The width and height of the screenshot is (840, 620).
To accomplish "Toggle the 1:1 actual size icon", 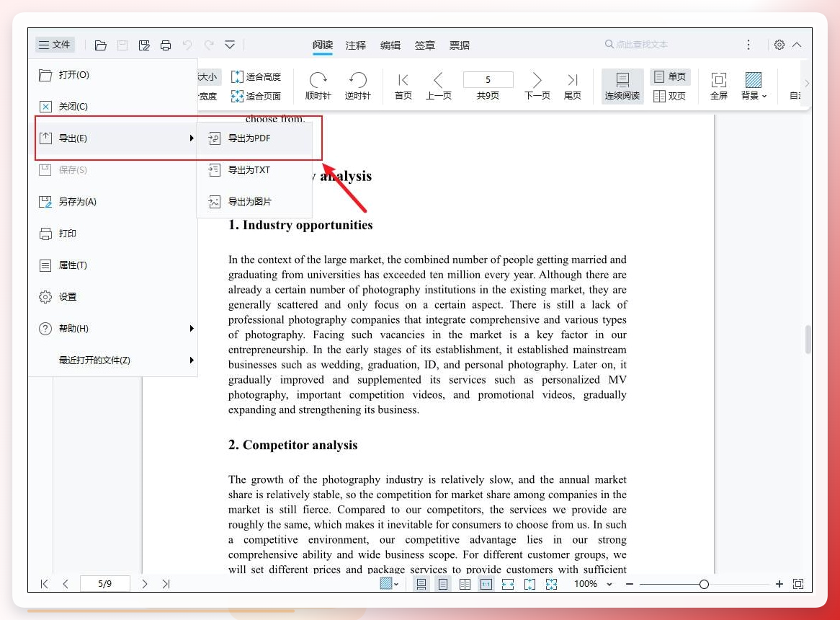I will [x=486, y=584].
